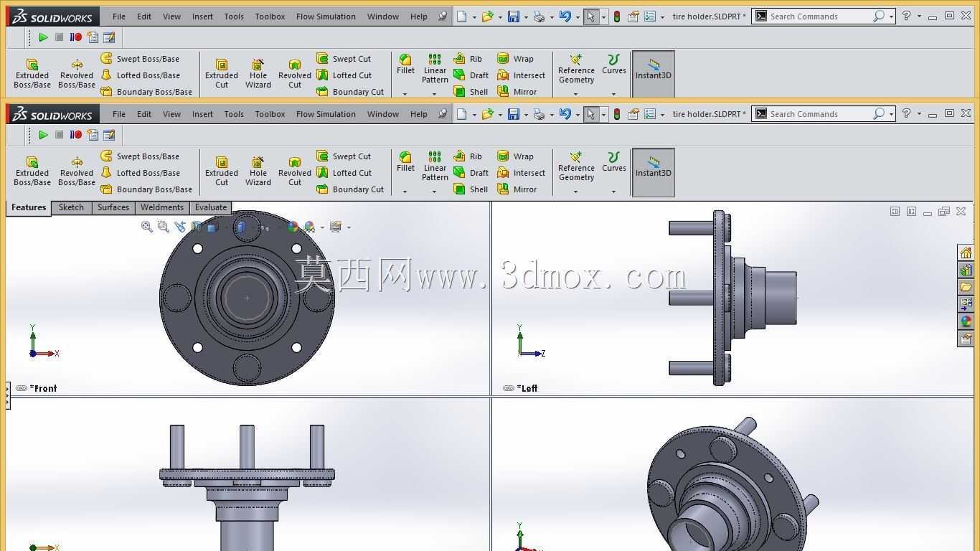
Task: Toggle the menu bar pin in the lower window
Action: pyautogui.click(x=442, y=114)
